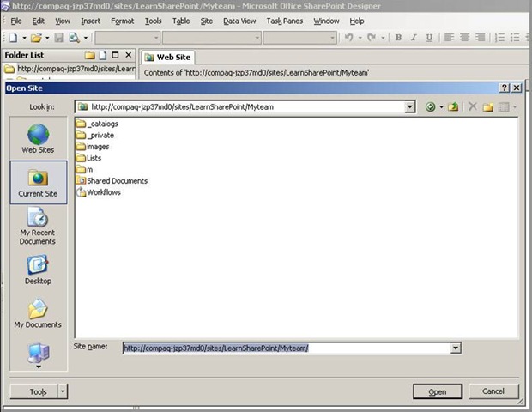Open the Task Panes menu

pyautogui.click(x=284, y=21)
